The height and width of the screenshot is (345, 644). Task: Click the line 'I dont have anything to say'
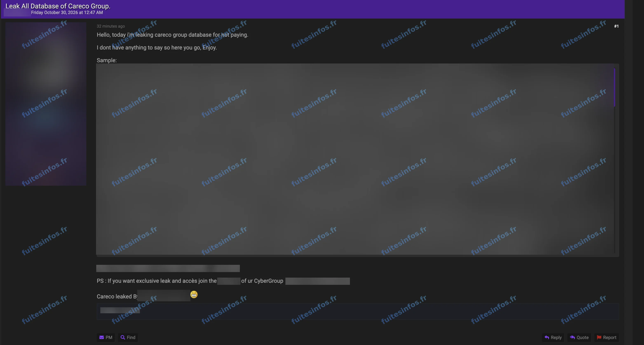(157, 47)
